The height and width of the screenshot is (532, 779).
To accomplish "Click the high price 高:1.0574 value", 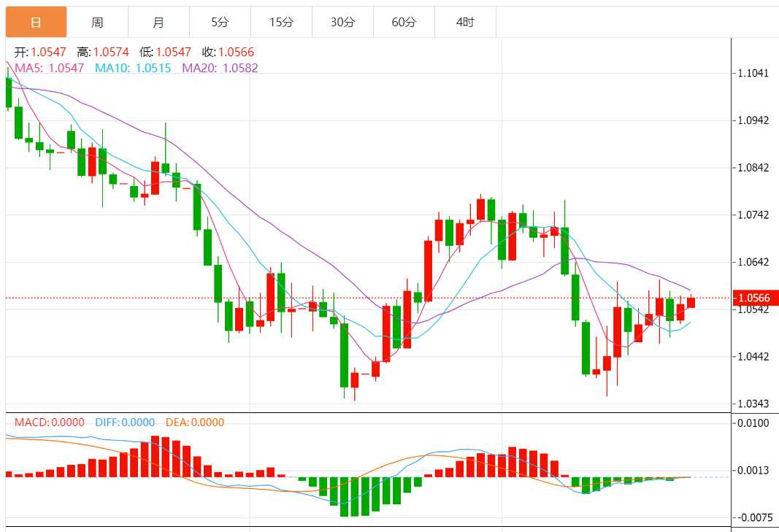I will click(103, 52).
